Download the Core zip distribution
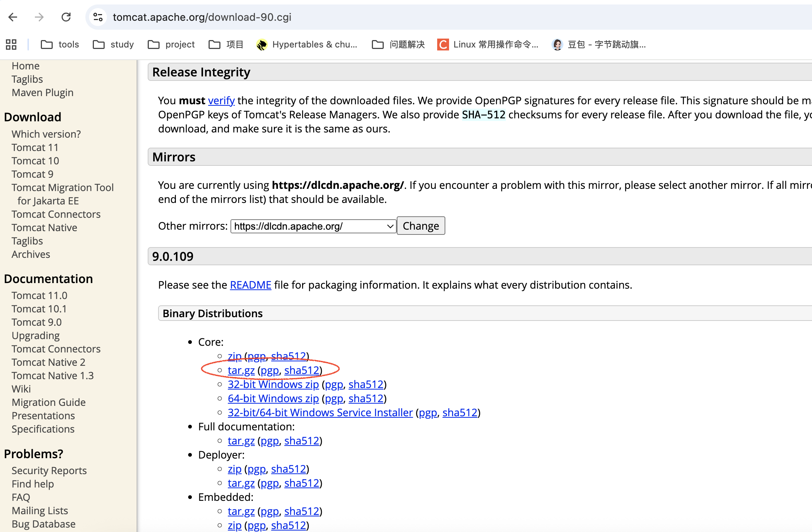The width and height of the screenshot is (812, 532). [235, 356]
